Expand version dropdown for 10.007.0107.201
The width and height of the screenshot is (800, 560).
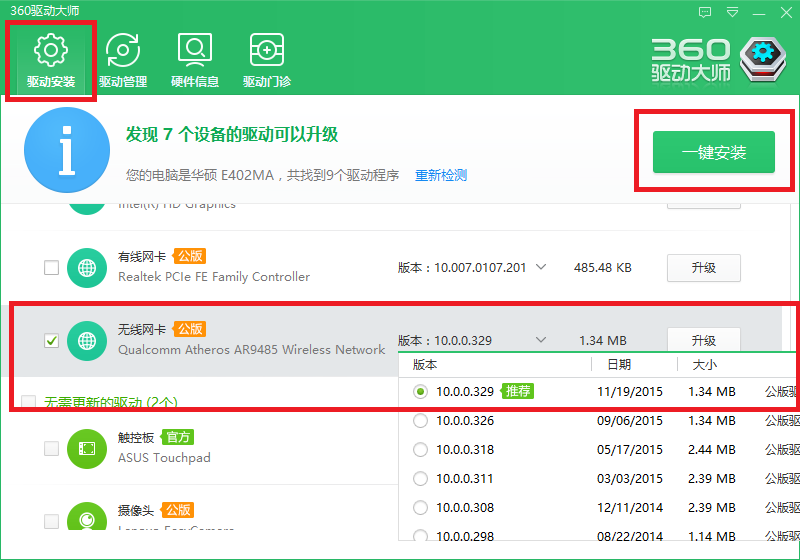pyautogui.click(x=541, y=267)
